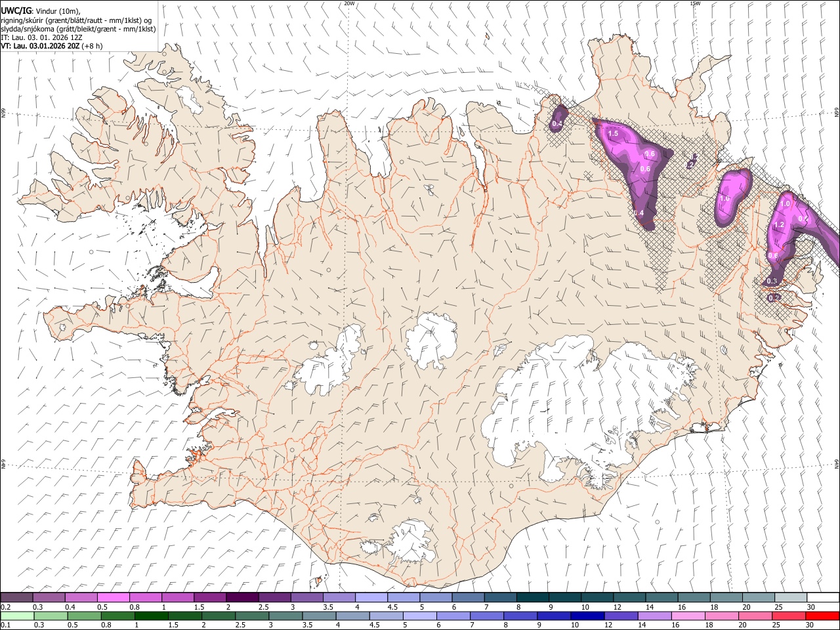840x630 pixels.
Task: Click the medium green 0.5 rain-scale swatch
Action: tap(85, 616)
